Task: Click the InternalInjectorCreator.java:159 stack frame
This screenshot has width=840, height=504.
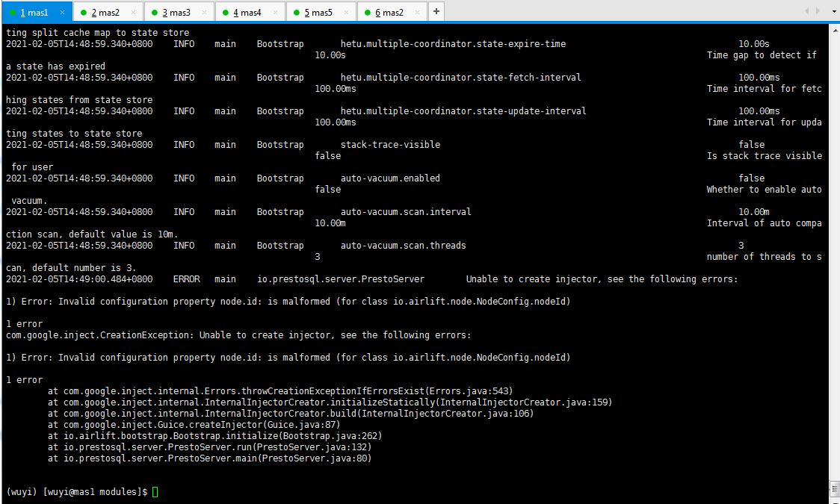Action: point(330,402)
